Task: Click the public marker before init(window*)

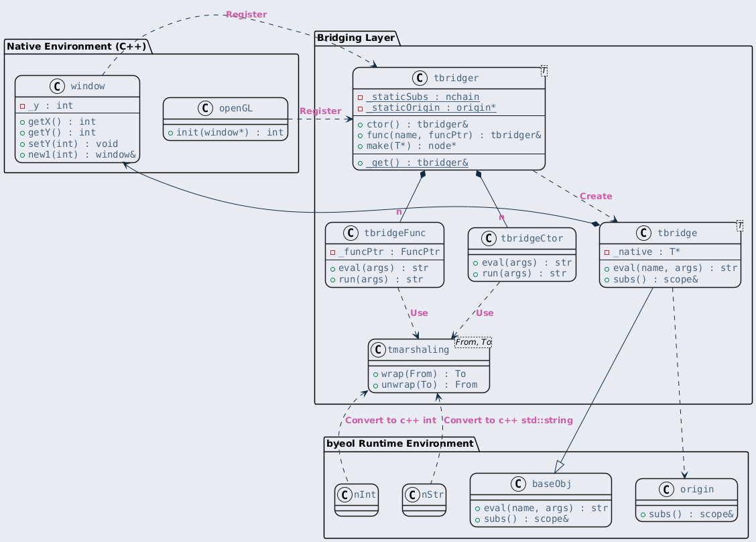Action: (x=170, y=133)
